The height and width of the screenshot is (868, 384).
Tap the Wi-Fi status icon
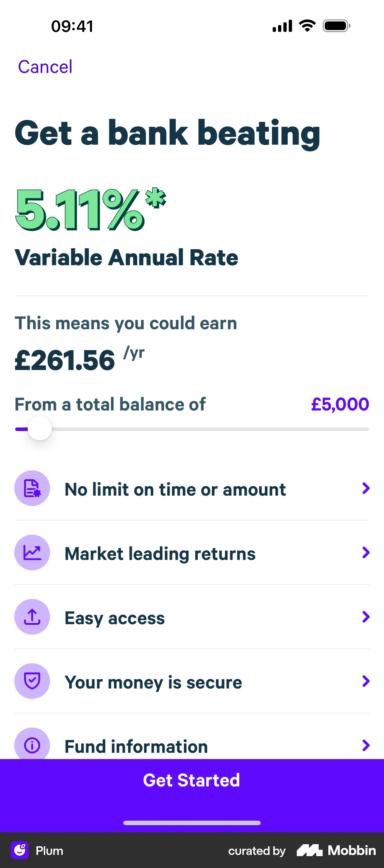[307, 26]
